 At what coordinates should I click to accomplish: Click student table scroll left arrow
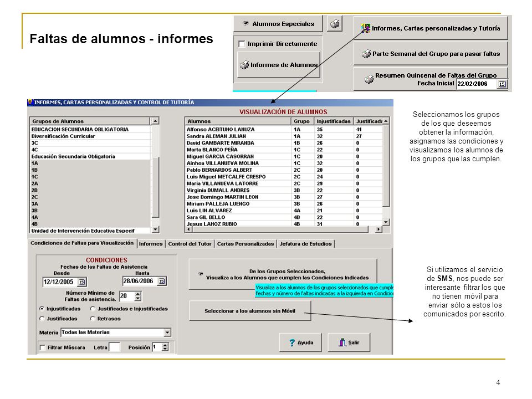(x=188, y=229)
